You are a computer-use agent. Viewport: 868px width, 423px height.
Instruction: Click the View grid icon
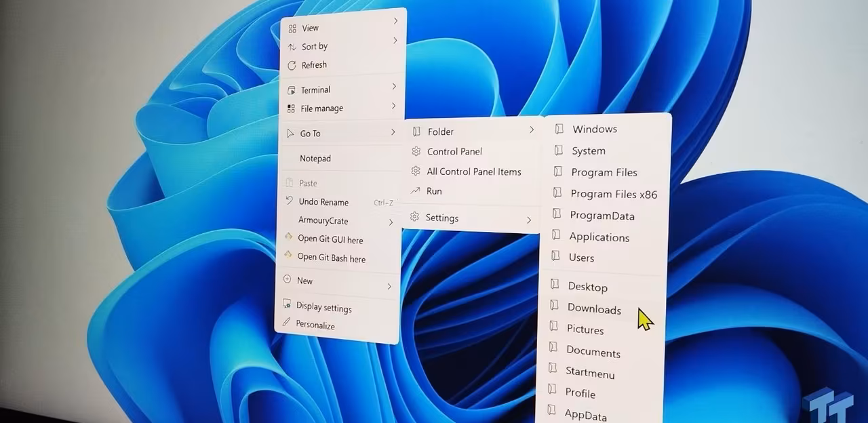point(292,28)
